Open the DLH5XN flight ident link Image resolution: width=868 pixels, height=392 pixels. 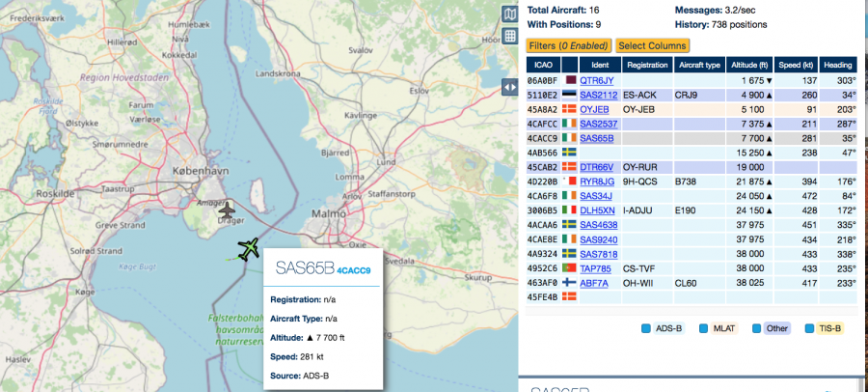pos(597,210)
